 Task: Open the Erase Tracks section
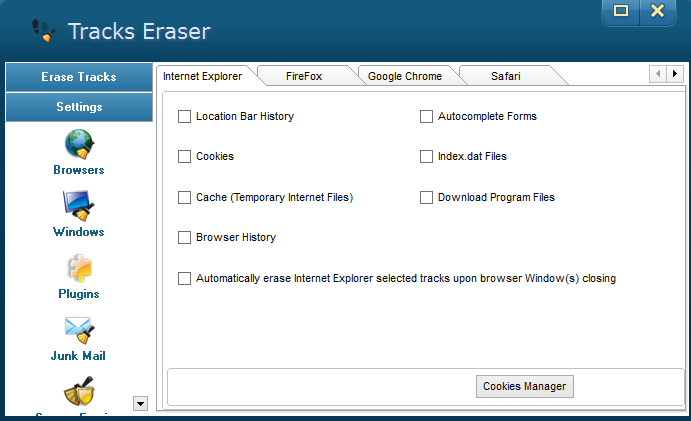(79, 77)
